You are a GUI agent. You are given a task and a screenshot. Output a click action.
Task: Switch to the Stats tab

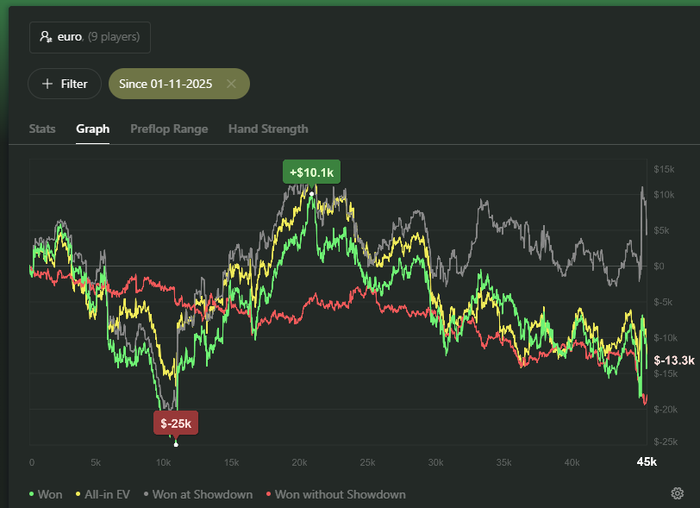[x=42, y=129]
